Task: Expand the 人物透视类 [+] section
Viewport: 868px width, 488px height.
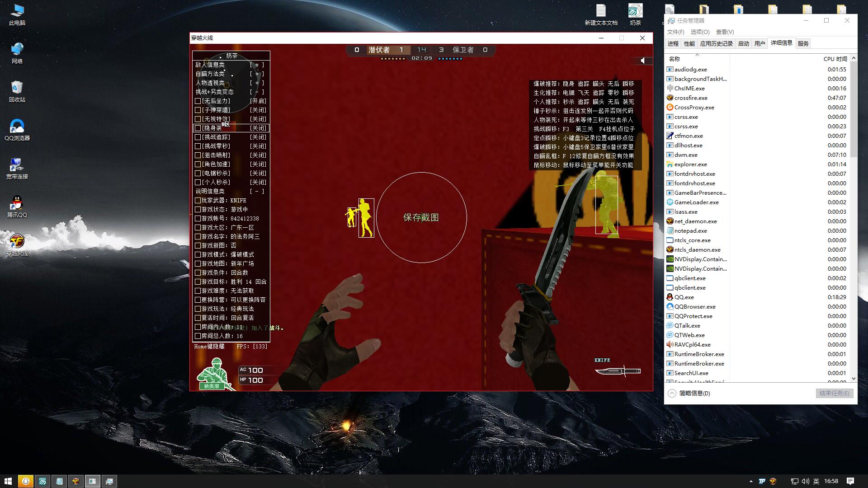Action: (257, 83)
